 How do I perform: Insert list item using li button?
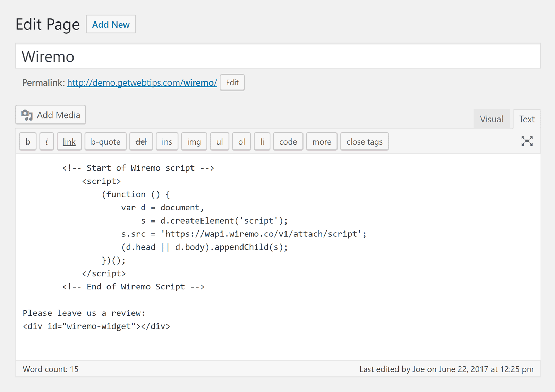click(x=262, y=142)
